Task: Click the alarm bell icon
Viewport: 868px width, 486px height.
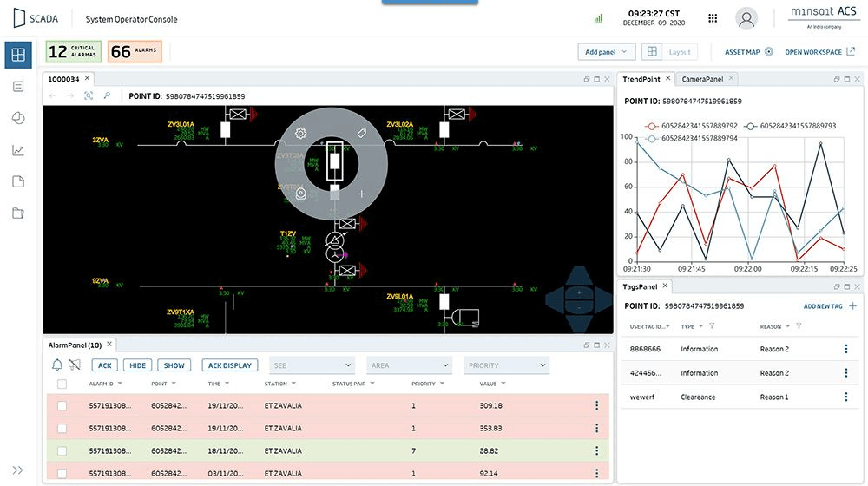Action: (57, 364)
